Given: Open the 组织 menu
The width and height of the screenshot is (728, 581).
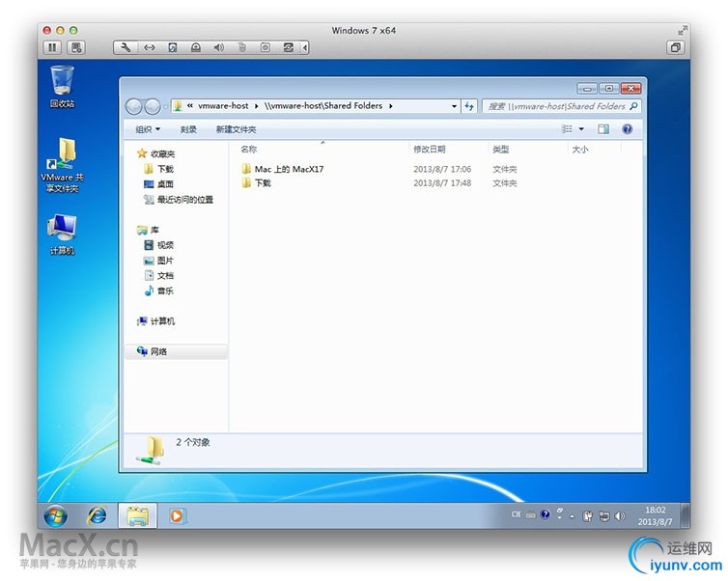Looking at the screenshot, I should 147,129.
